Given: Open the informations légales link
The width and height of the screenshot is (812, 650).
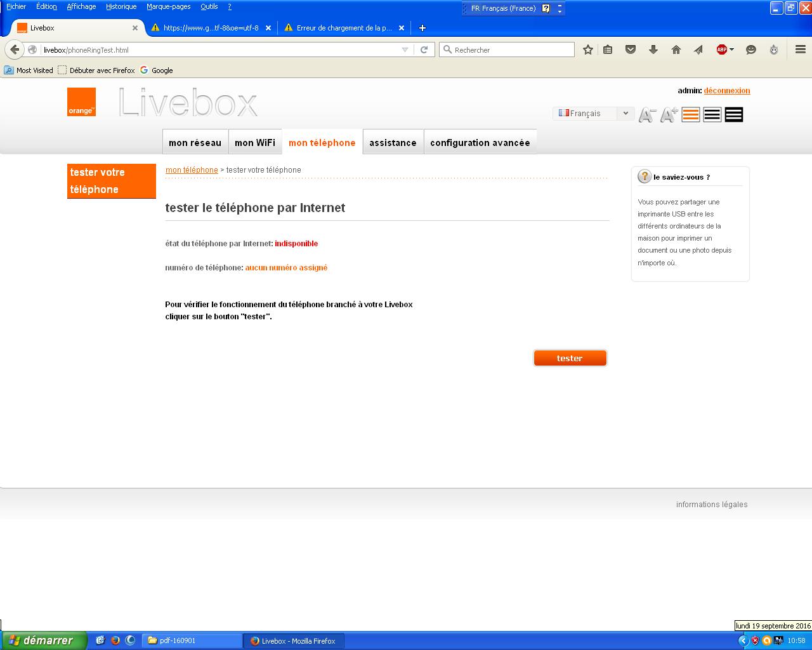Looking at the screenshot, I should (x=712, y=505).
